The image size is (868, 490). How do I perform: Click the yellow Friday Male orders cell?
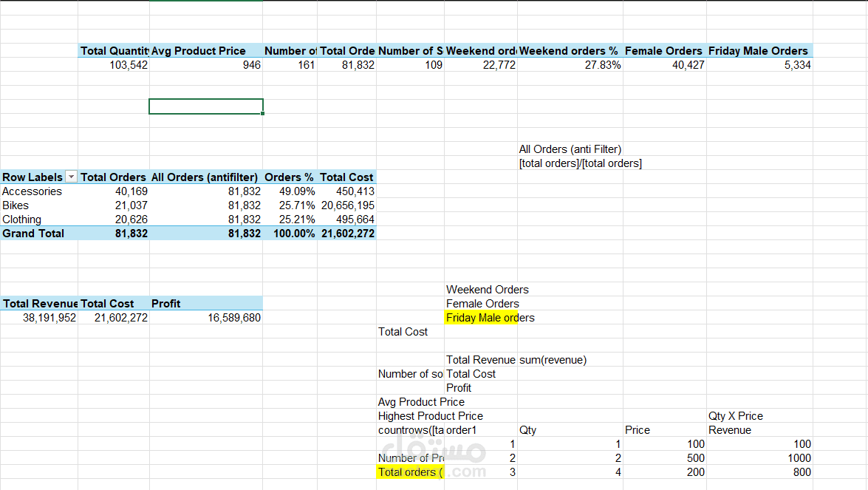coord(480,318)
